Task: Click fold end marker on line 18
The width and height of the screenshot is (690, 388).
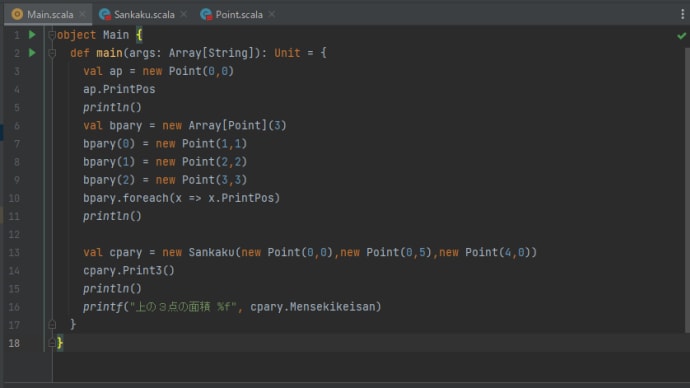Action: tap(52, 343)
